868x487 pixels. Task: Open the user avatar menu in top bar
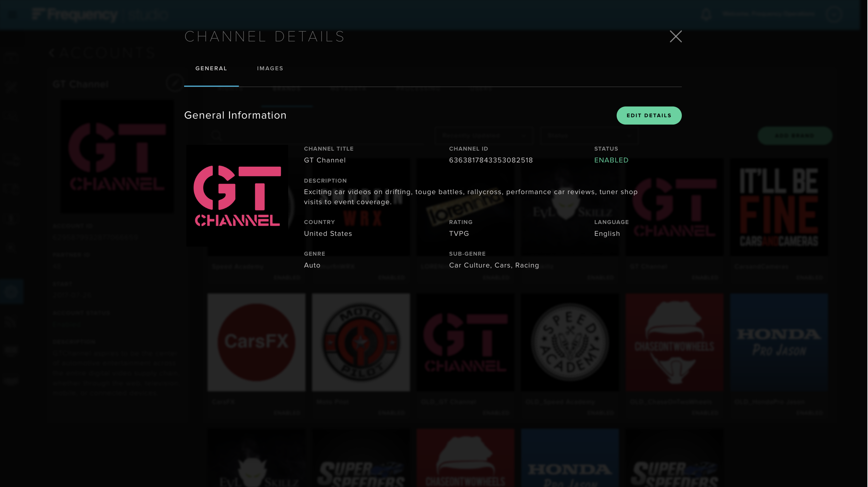point(834,15)
